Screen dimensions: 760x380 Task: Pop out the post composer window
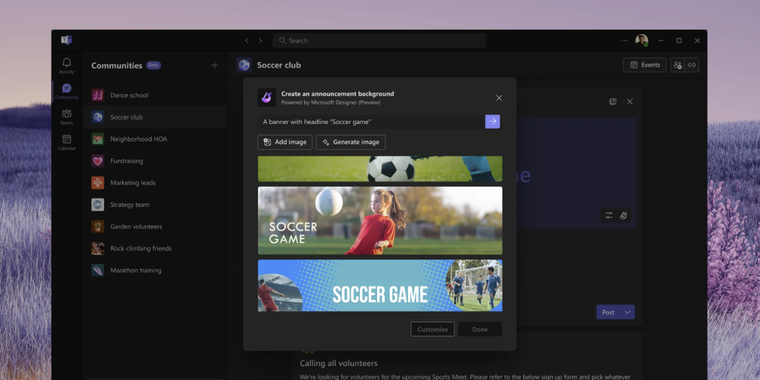pyautogui.click(x=613, y=102)
